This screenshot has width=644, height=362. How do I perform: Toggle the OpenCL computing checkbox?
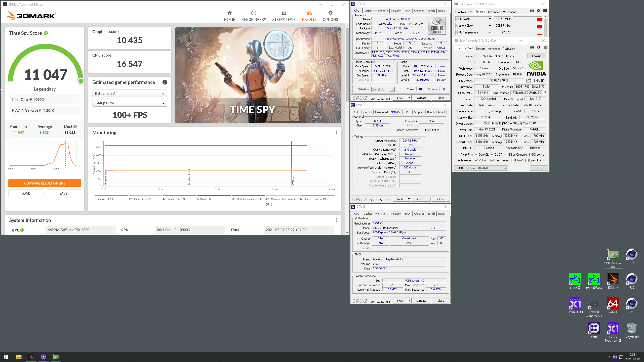pos(476,155)
